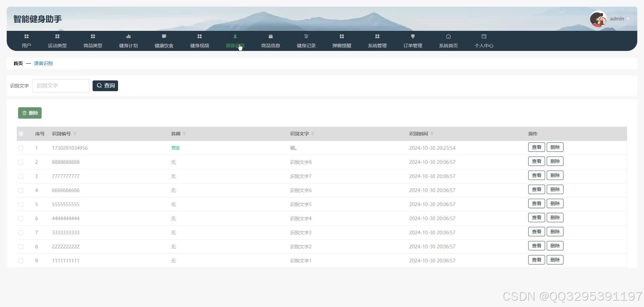Open the 个人中心 menu label
This screenshot has height=307, width=644.
pos(484,46)
